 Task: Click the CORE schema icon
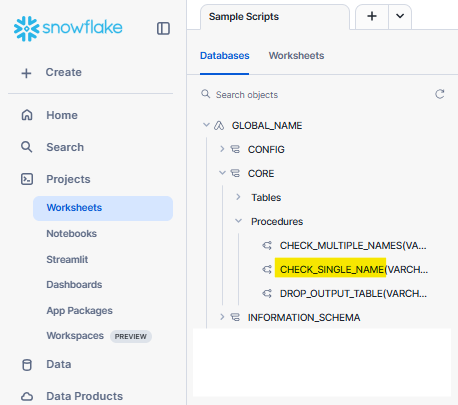tap(235, 173)
